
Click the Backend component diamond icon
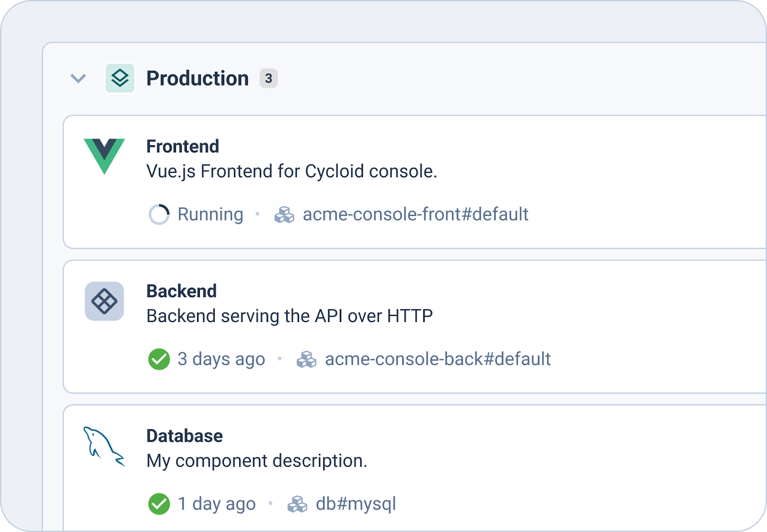pyautogui.click(x=105, y=301)
